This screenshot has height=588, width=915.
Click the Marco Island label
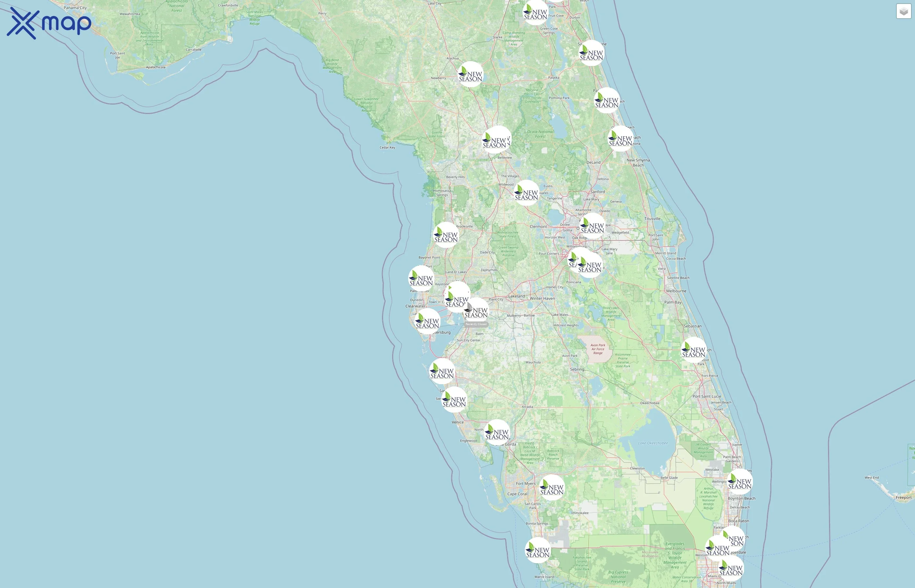point(544,577)
